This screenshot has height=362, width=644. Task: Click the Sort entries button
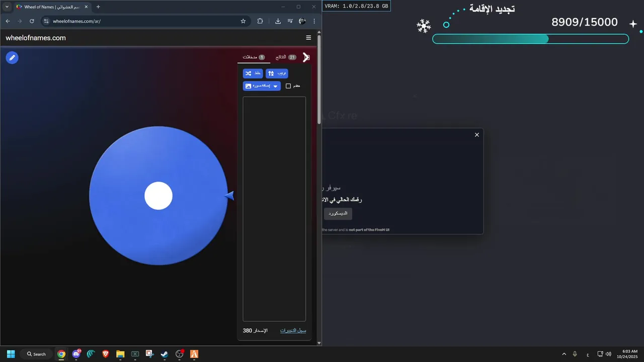tap(277, 73)
